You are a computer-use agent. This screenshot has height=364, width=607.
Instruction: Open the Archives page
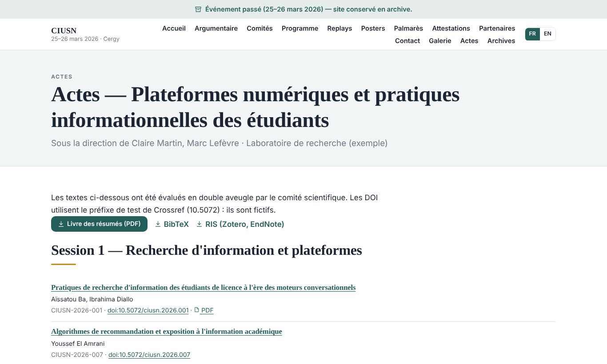[x=501, y=41]
